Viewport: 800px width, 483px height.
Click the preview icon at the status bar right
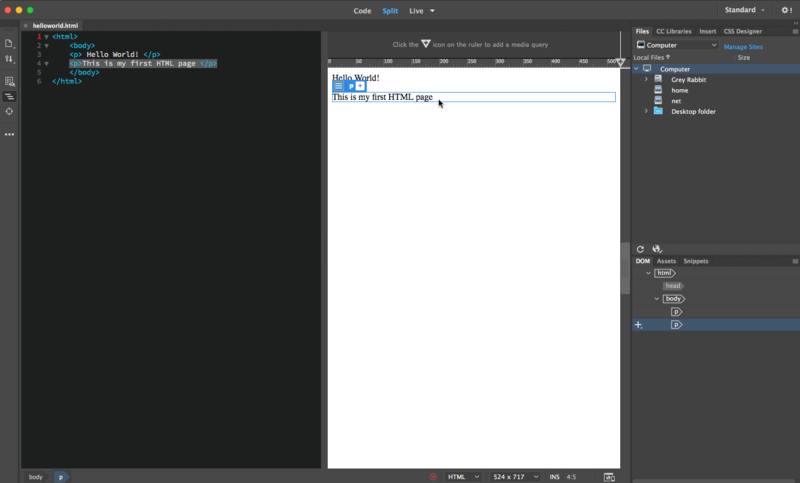click(x=608, y=477)
